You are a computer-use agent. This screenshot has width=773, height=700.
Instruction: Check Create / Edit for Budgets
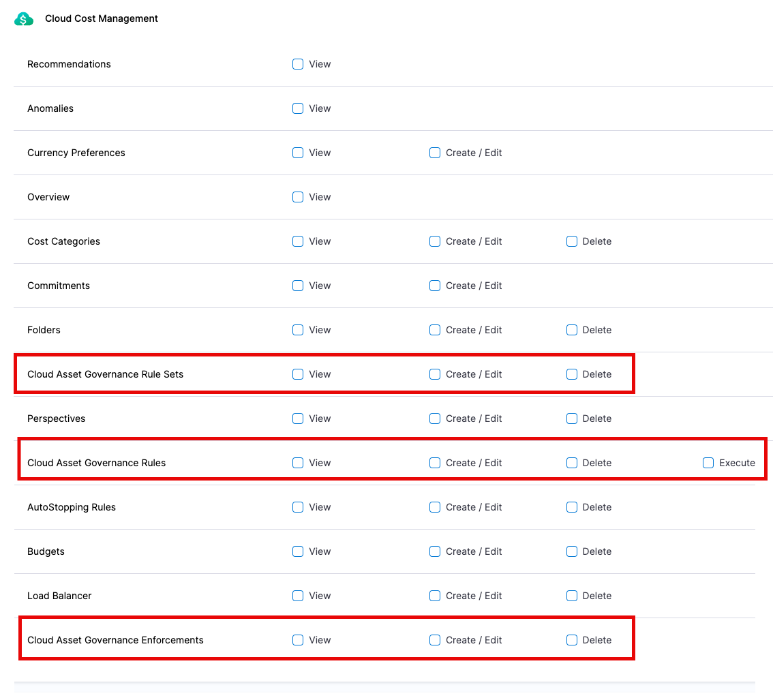tap(435, 551)
